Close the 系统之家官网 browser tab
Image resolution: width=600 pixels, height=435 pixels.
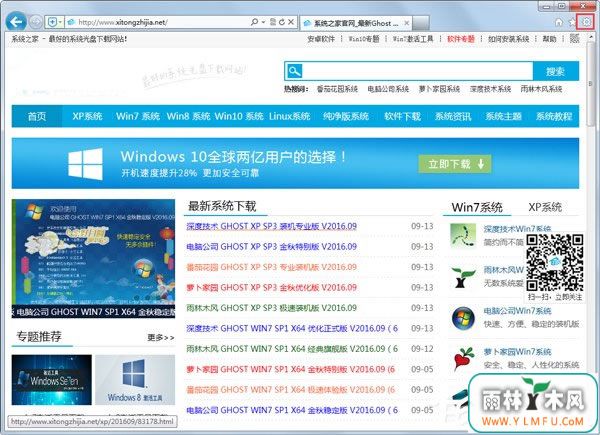406,23
